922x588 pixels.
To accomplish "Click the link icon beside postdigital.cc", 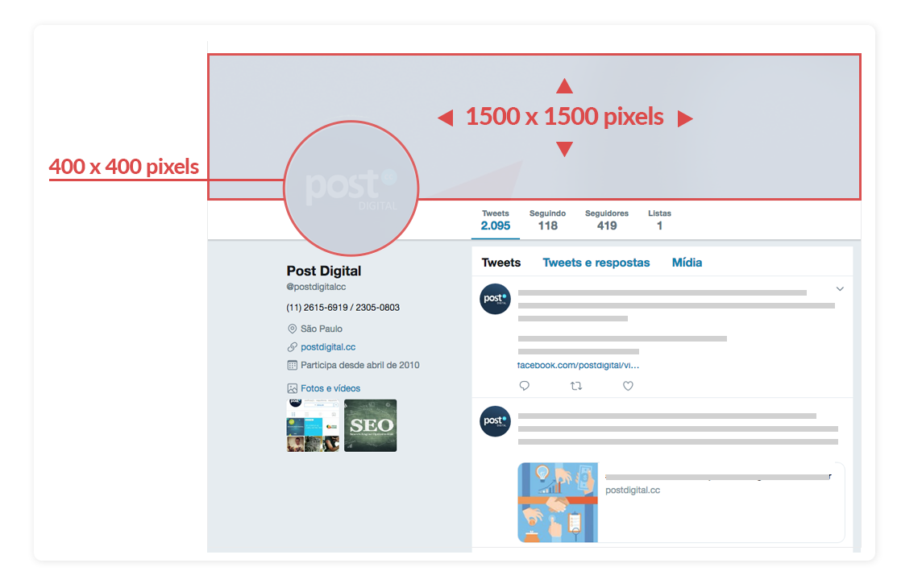I will tap(292, 347).
